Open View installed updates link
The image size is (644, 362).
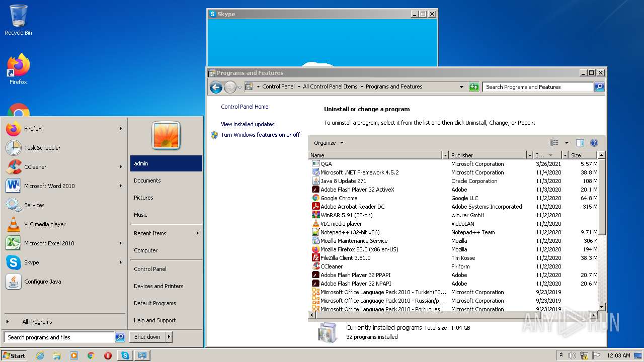tap(248, 124)
